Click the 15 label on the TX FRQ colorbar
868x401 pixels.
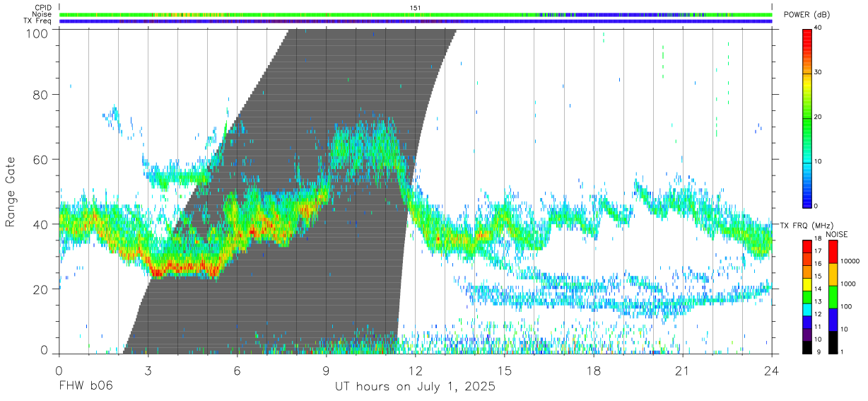[x=819, y=277]
